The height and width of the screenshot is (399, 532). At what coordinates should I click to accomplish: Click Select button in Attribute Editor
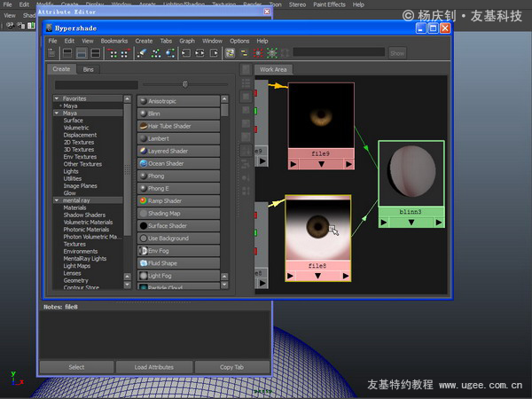tap(76, 367)
